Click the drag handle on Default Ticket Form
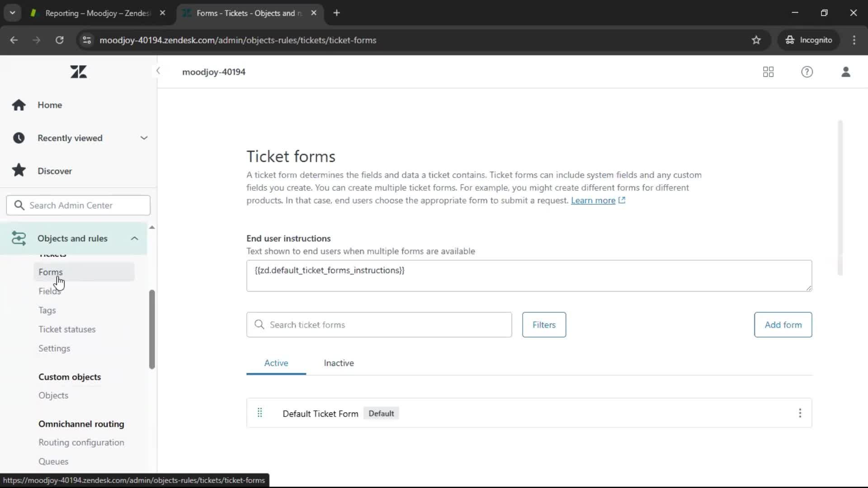This screenshot has height=488, width=868. 260,413
